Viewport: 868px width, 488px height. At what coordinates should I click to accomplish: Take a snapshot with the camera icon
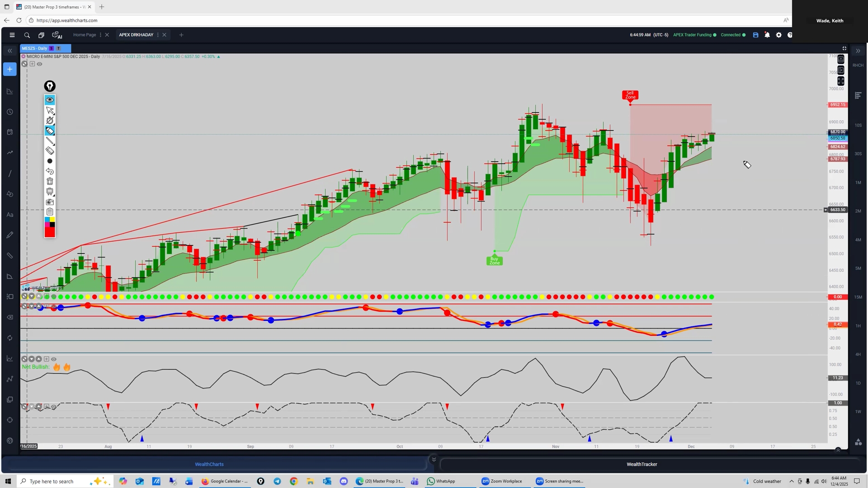(x=50, y=202)
